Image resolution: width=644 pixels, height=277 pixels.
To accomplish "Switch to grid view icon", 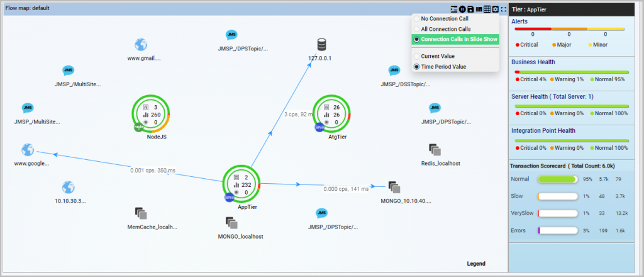I will pos(487,9).
